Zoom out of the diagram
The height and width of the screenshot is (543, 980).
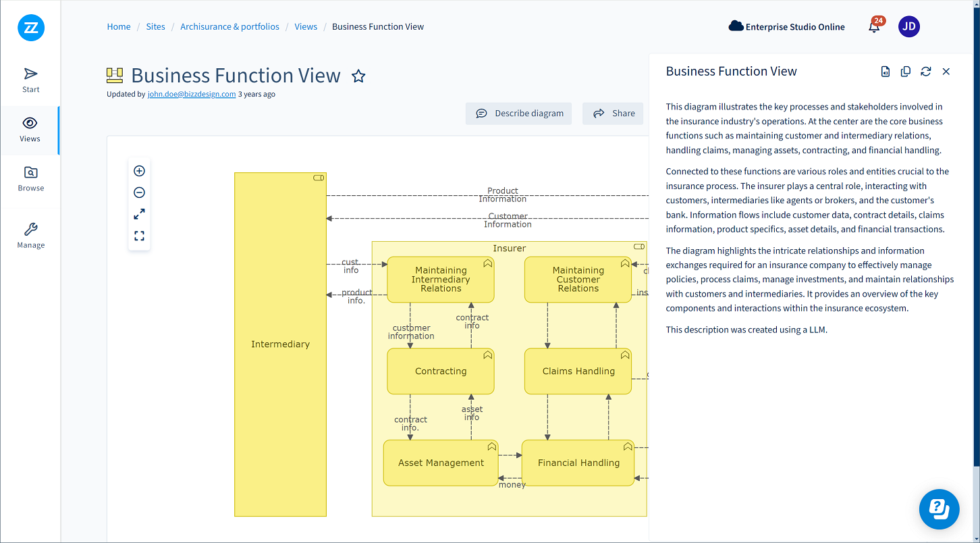(139, 192)
